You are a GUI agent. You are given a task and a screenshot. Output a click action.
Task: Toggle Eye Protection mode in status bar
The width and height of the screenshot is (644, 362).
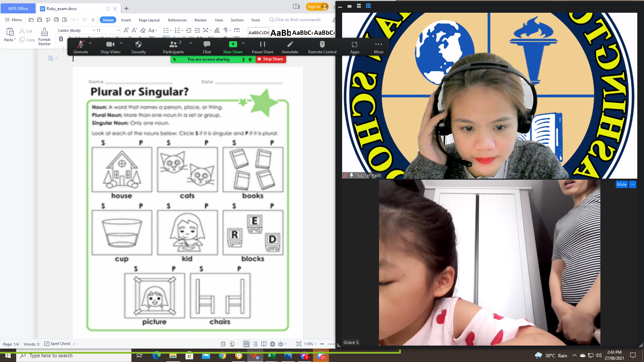(x=281, y=344)
